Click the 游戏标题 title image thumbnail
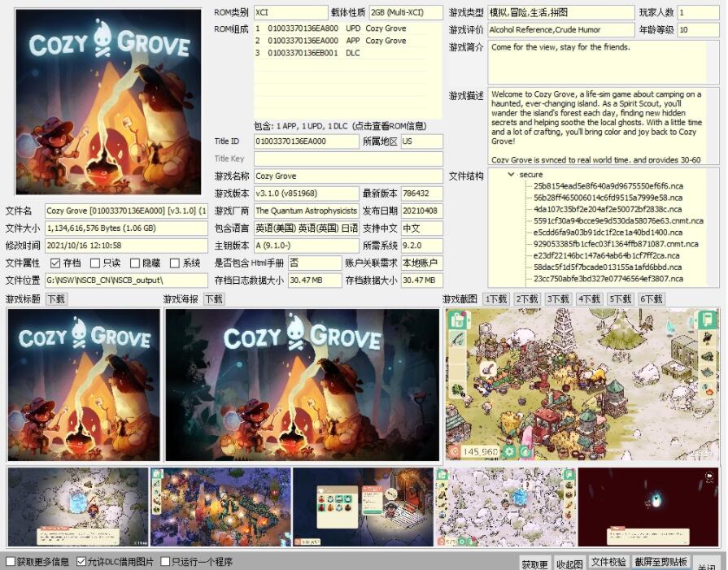Viewport: 728px width, 570px height. click(84, 385)
